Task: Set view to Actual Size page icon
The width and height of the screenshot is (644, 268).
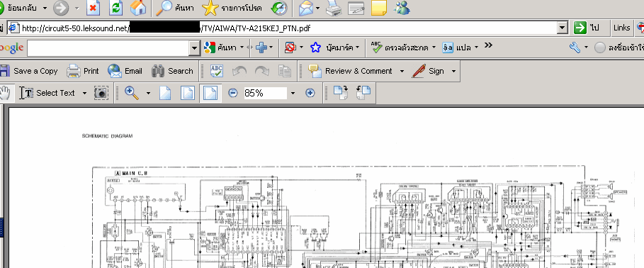Action: pyautogui.click(x=165, y=94)
